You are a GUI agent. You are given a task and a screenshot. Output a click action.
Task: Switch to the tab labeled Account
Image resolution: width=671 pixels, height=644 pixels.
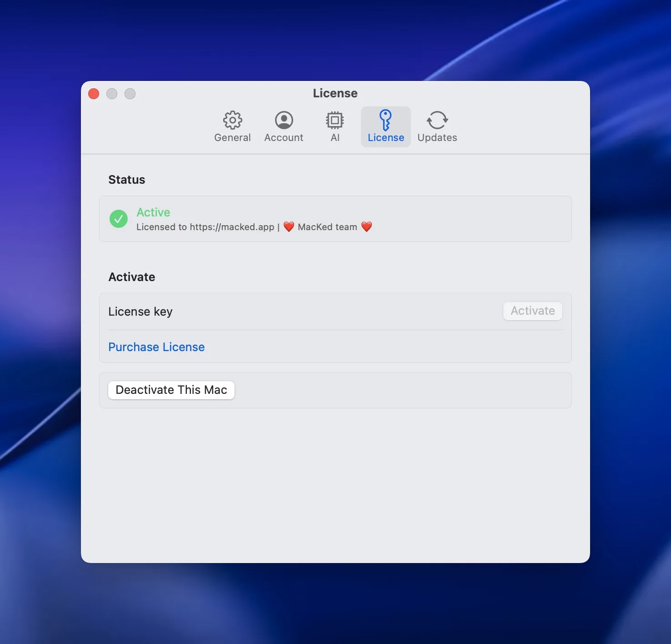[x=284, y=137]
